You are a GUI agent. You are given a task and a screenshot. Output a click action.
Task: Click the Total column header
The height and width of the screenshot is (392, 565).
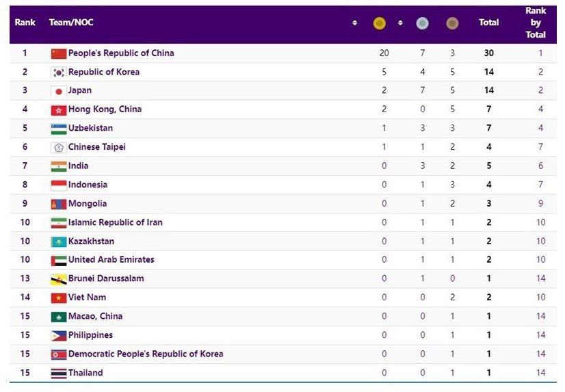[488, 23]
